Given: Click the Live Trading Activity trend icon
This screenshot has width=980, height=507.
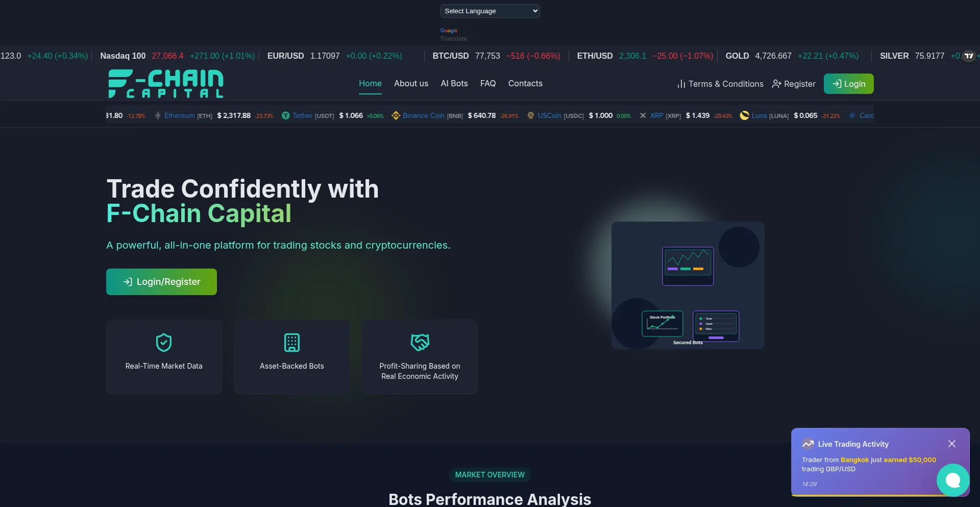Looking at the screenshot, I should [x=807, y=444].
